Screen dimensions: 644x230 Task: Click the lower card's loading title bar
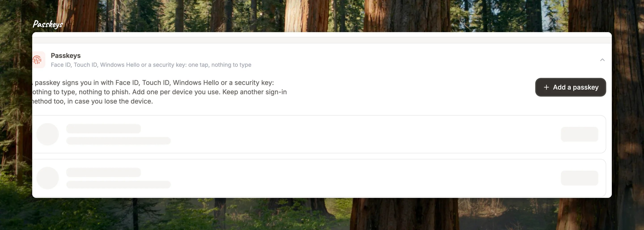click(x=104, y=172)
